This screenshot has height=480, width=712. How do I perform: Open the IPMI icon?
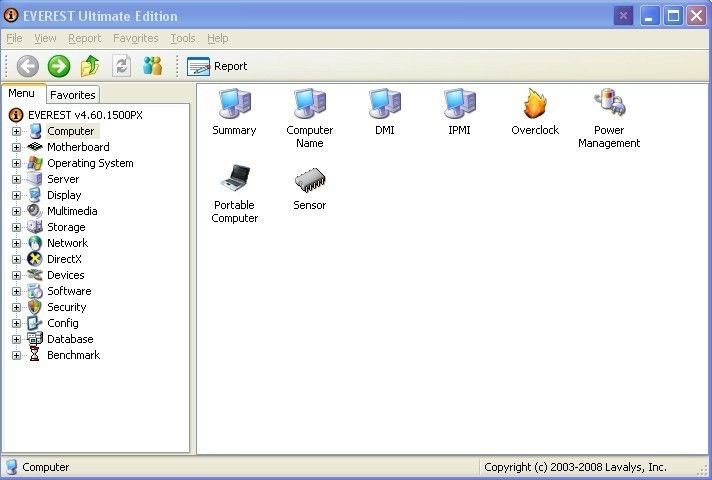[x=459, y=104]
